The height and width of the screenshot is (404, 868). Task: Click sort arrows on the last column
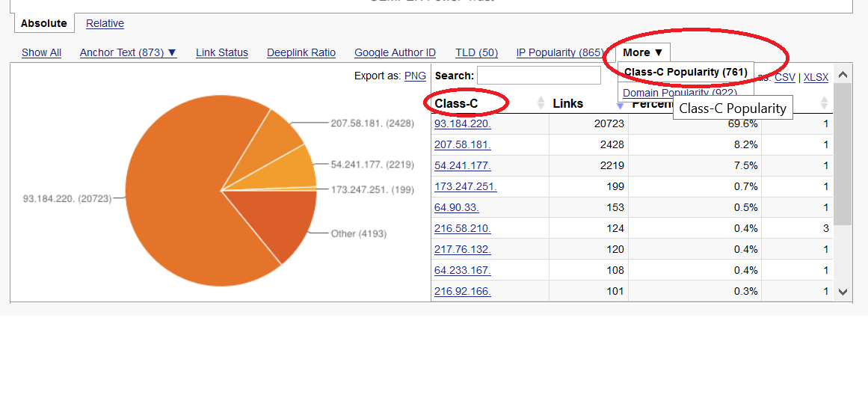(825, 103)
